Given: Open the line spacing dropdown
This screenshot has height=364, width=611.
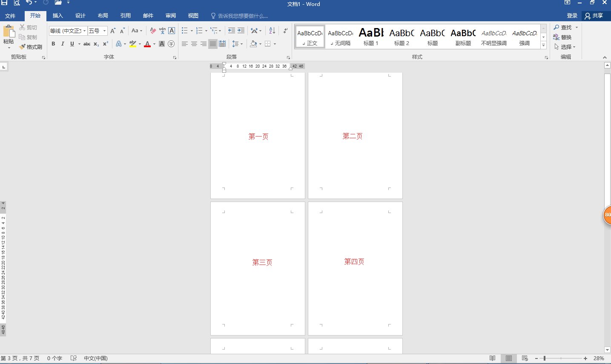Looking at the screenshot, I should point(241,44).
